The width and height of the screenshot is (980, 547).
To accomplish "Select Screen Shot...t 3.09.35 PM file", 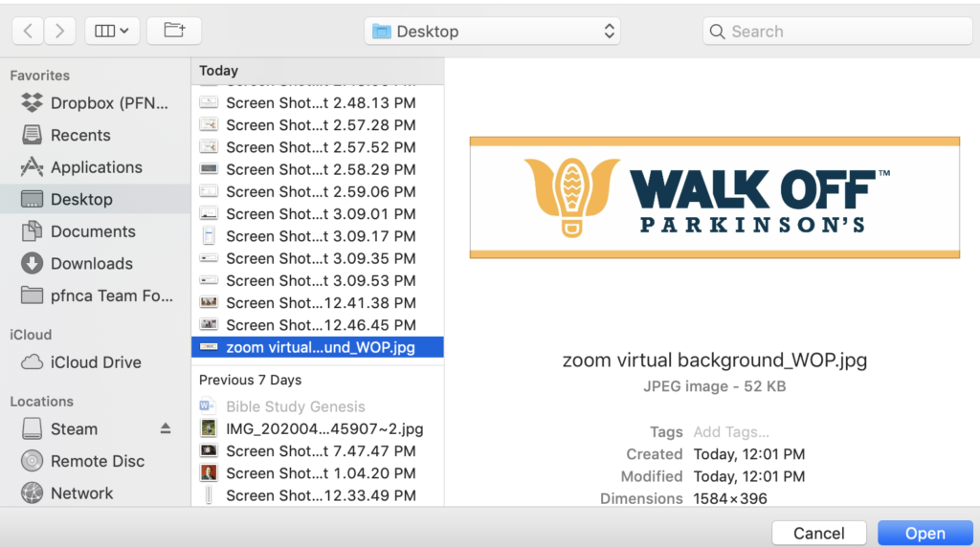I will point(318,258).
